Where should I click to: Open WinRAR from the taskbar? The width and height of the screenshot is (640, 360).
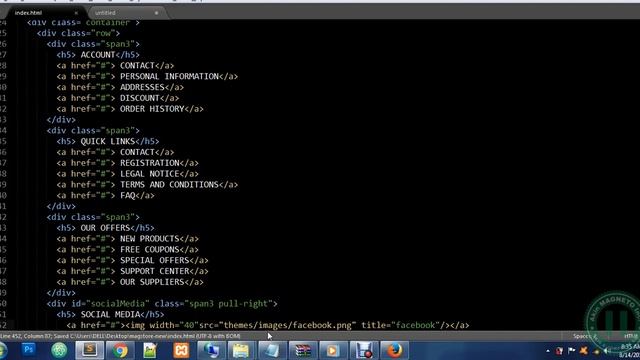pos(302,350)
